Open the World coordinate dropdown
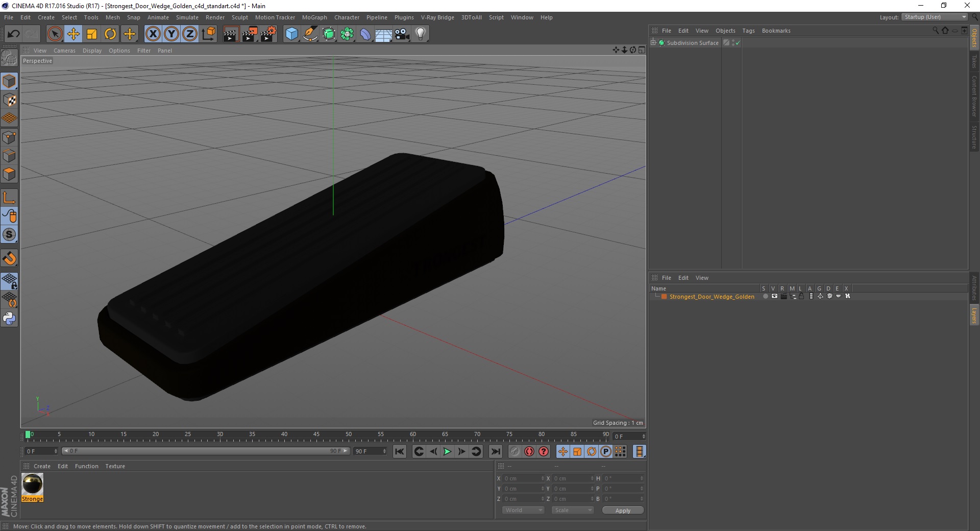The height and width of the screenshot is (531, 980). tap(523, 510)
